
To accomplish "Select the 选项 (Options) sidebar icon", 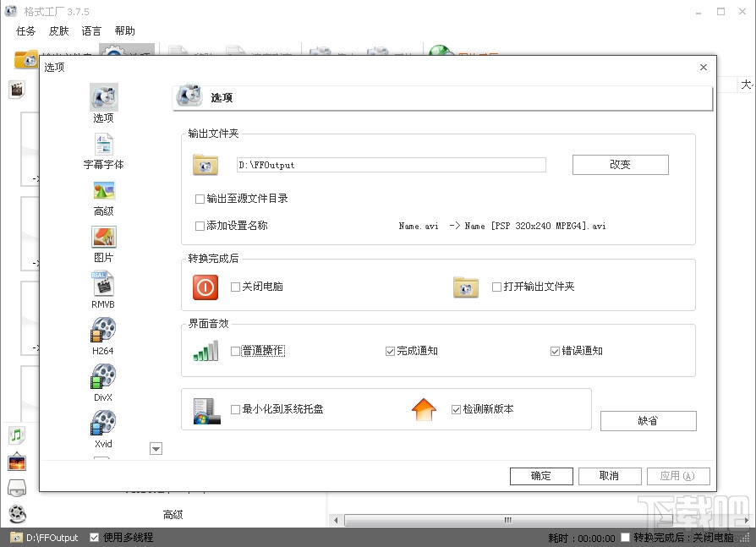I will pos(103,96).
